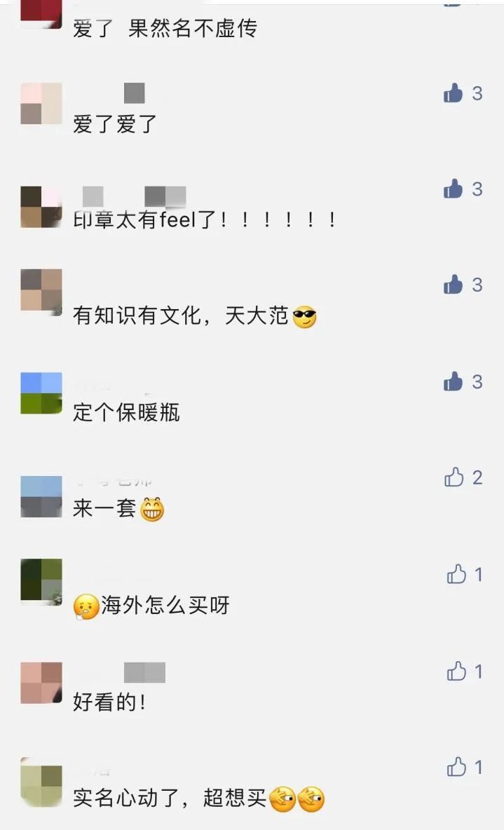The width and height of the screenshot is (504, 830).
Task: Unlike the "印章太有feel了" comment
Action: pyautogui.click(x=453, y=189)
